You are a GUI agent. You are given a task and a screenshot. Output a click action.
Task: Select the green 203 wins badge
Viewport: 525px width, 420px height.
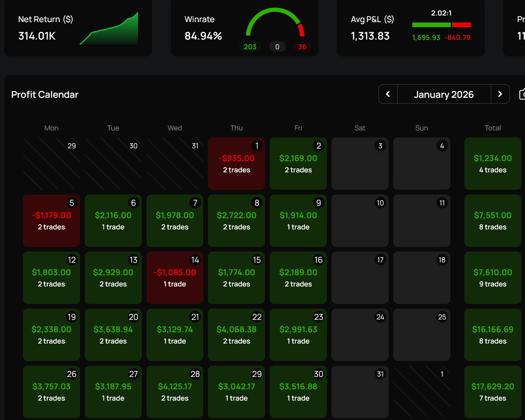250,47
